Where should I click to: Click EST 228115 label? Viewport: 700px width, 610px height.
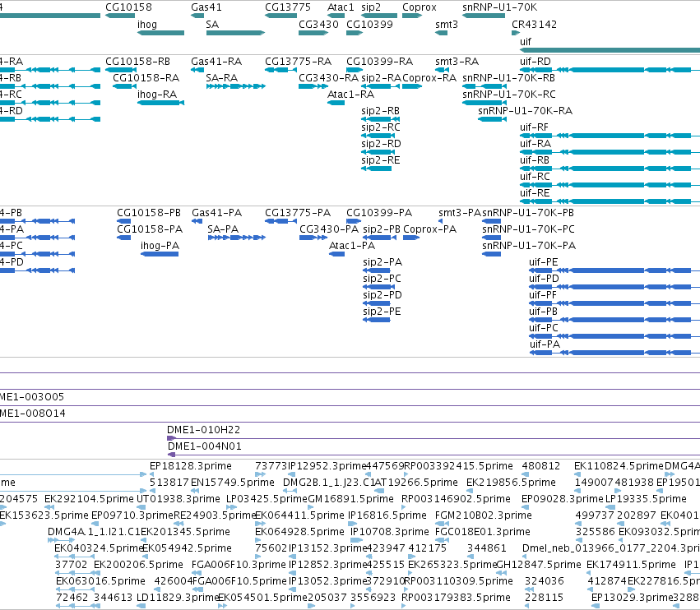545,598
